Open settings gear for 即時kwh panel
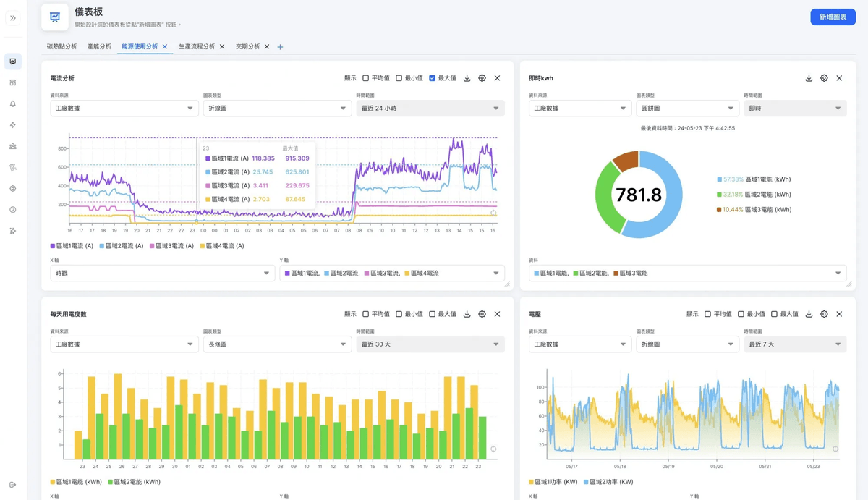This screenshot has width=868, height=500. (x=824, y=78)
